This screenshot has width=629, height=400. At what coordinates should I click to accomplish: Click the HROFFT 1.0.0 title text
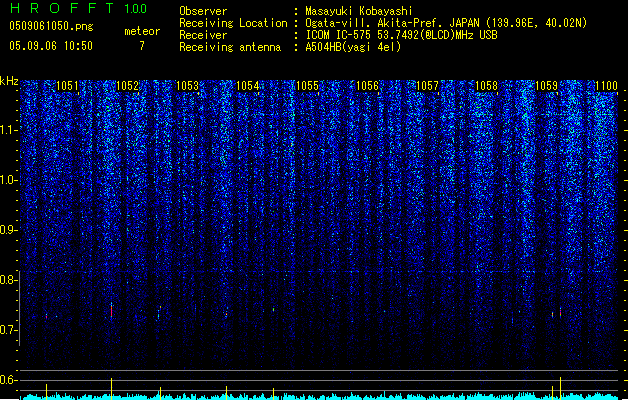click(x=79, y=8)
